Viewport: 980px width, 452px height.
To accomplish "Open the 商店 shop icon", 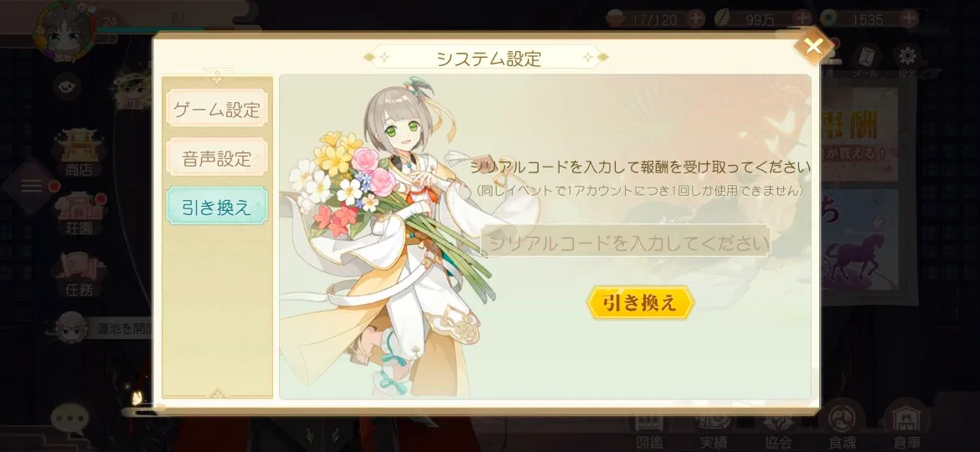I will click(x=80, y=153).
